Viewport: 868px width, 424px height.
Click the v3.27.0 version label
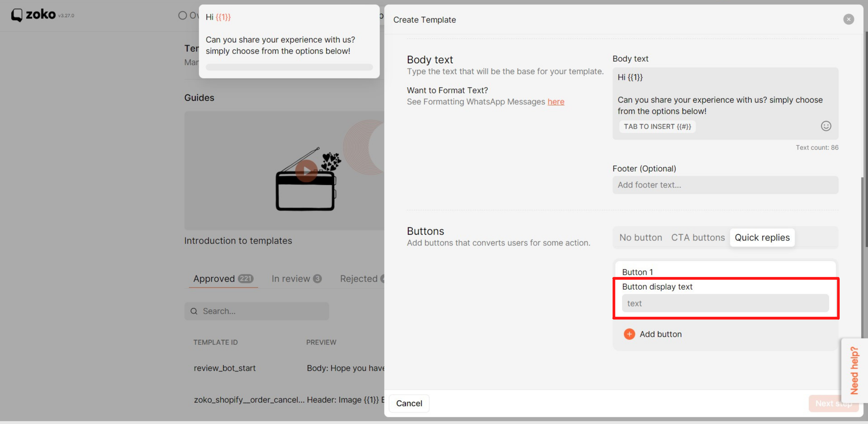pyautogui.click(x=66, y=16)
